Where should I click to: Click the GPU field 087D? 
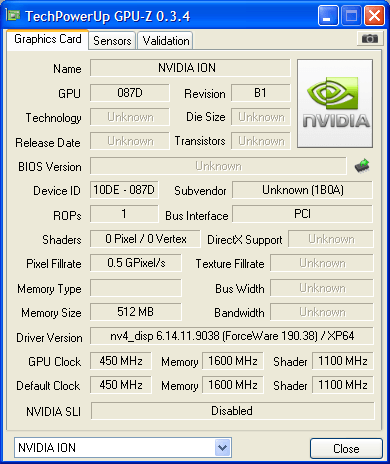[x=130, y=93]
